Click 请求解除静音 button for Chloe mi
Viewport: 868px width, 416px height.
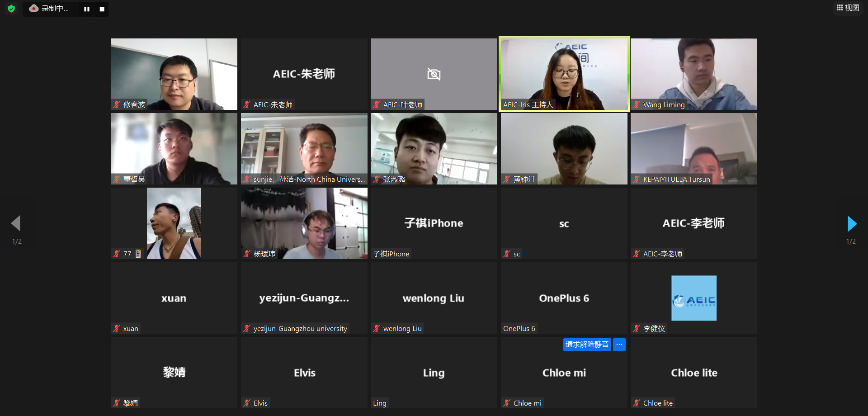(x=587, y=345)
